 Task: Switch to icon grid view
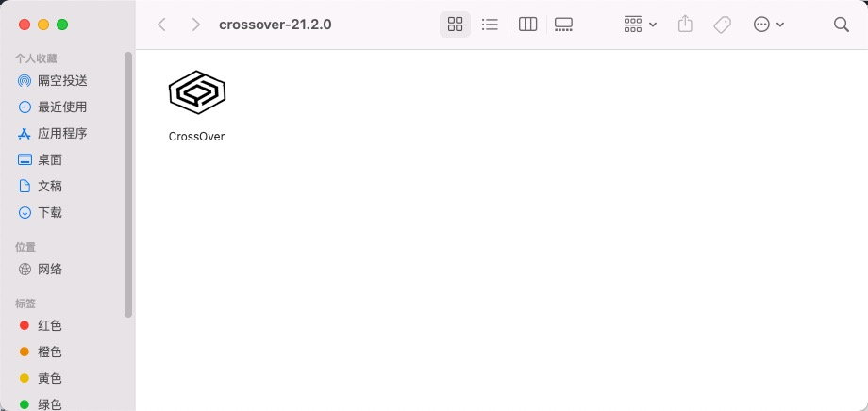click(455, 25)
